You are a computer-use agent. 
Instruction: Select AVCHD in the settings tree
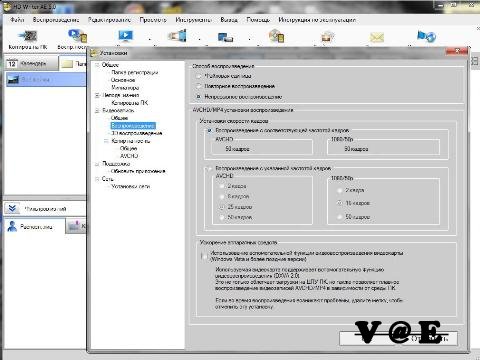129,156
